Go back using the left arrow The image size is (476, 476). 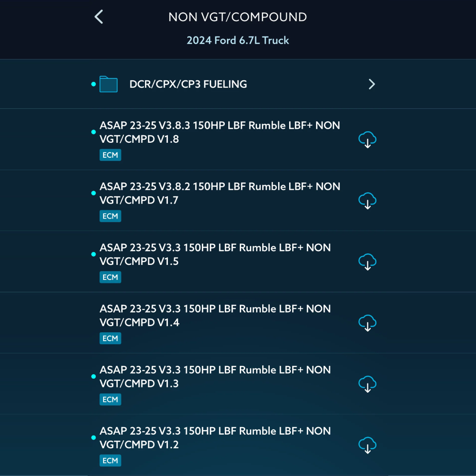(99, 17)
